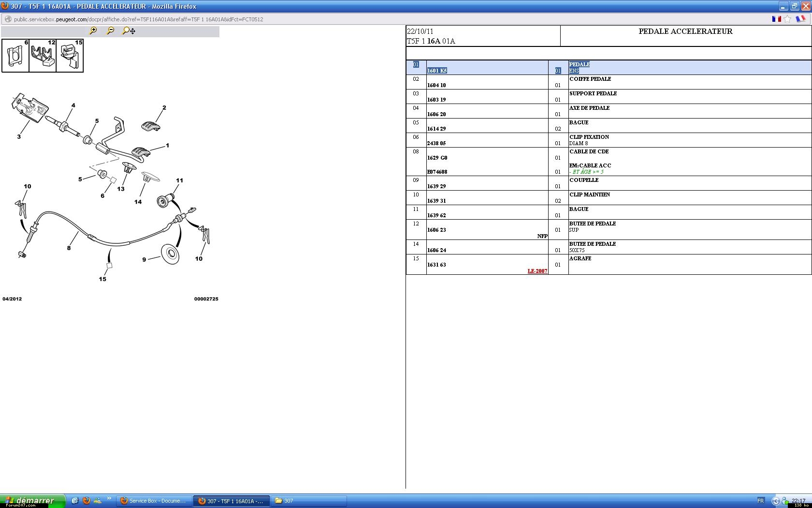The image size is (812, 508).
Task: Click the zoom in magnifier icon
Action: [93, 30]
